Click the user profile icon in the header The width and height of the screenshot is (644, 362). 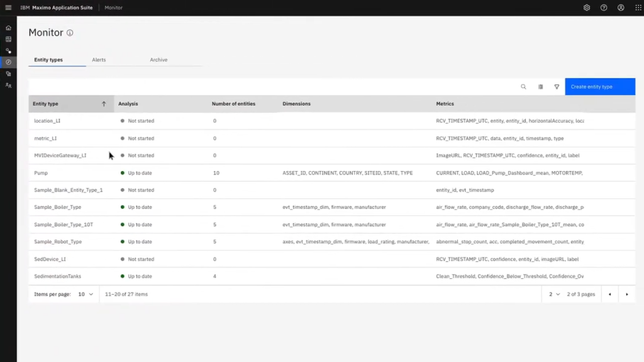point(620,8)
